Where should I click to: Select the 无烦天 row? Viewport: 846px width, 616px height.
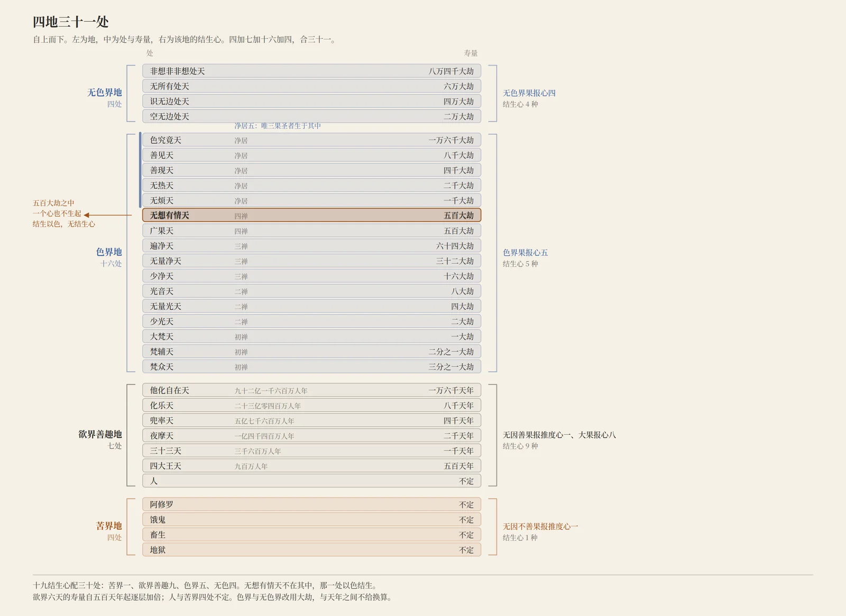tap(311, 200)
